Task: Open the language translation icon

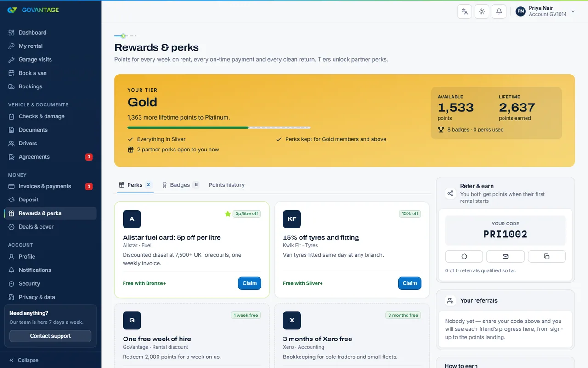Action: coord(465,11)
